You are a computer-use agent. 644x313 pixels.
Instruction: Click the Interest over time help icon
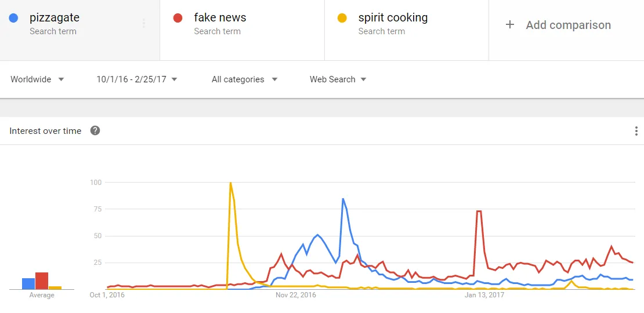point(95,131)
